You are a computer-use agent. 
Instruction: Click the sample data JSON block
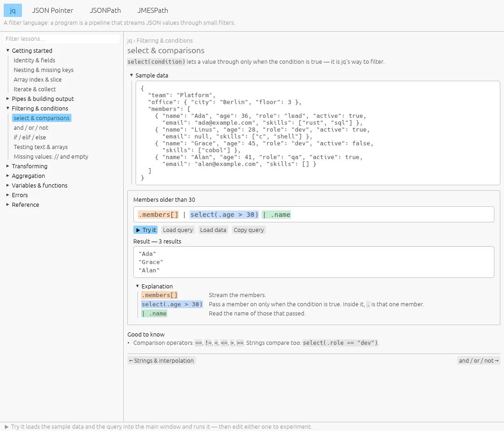pos(318,133)
